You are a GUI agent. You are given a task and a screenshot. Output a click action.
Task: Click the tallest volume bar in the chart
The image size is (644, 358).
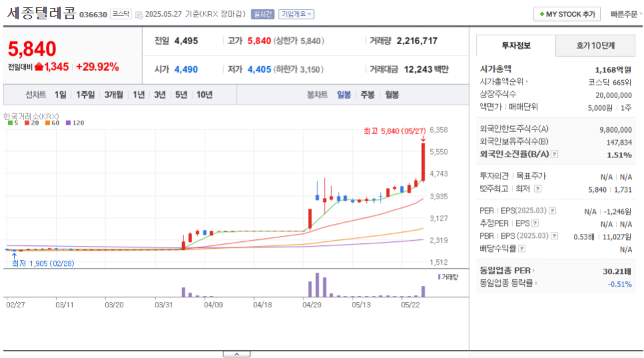(317, 285)
